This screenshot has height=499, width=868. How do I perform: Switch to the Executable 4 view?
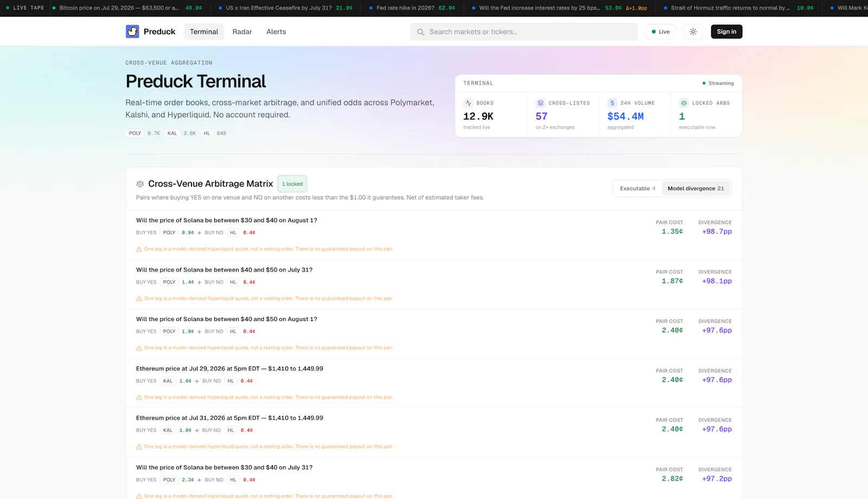[x=637, y=188]
